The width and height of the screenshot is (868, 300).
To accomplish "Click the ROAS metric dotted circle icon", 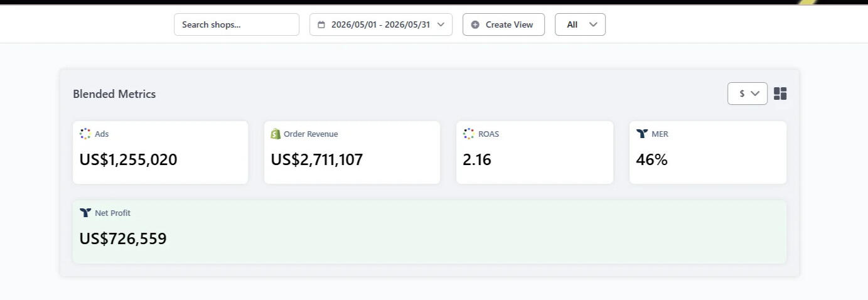I will [x=468, y=134].
